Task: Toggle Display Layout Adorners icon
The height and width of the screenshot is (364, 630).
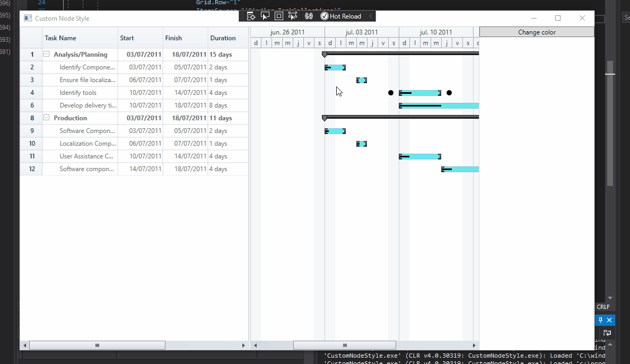Action: pyautogui.click(x=279, y=16)
